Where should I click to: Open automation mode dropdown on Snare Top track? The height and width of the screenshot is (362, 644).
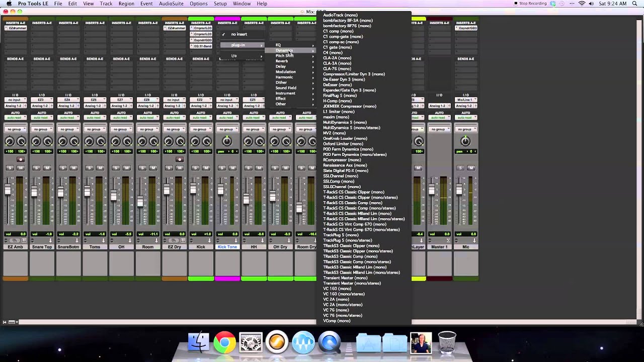pos(42,118)
